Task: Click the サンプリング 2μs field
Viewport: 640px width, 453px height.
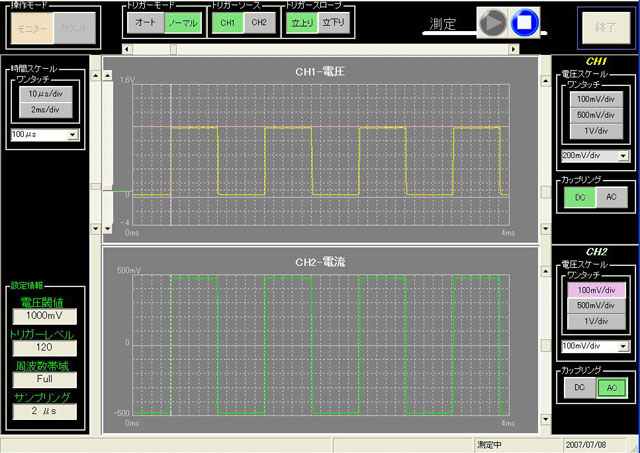Action: (44, 411)
